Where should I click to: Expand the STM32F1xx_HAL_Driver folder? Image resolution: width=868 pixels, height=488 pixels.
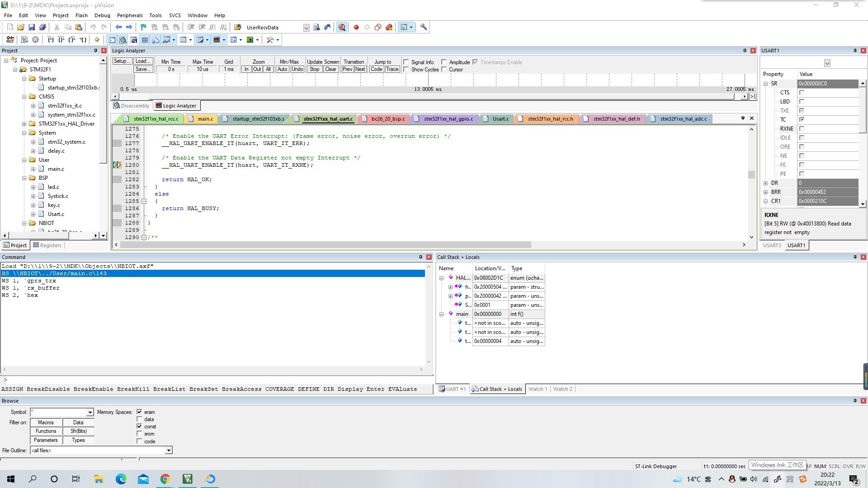click(24, 124)
